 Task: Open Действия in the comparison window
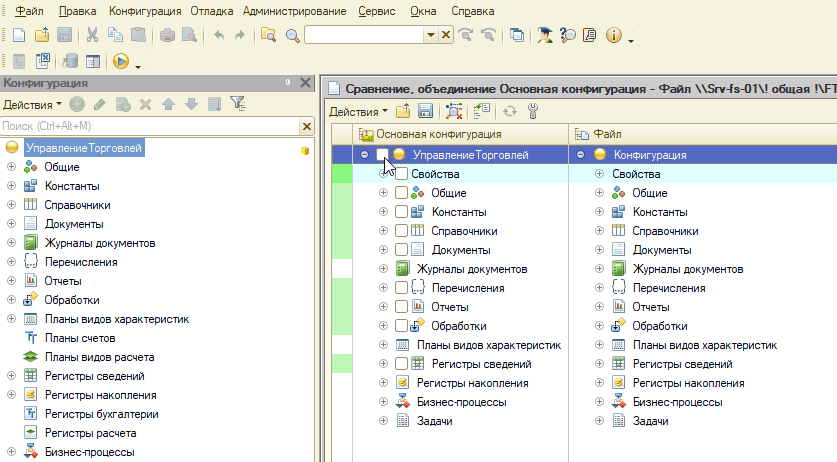click(x=358, y=112)
